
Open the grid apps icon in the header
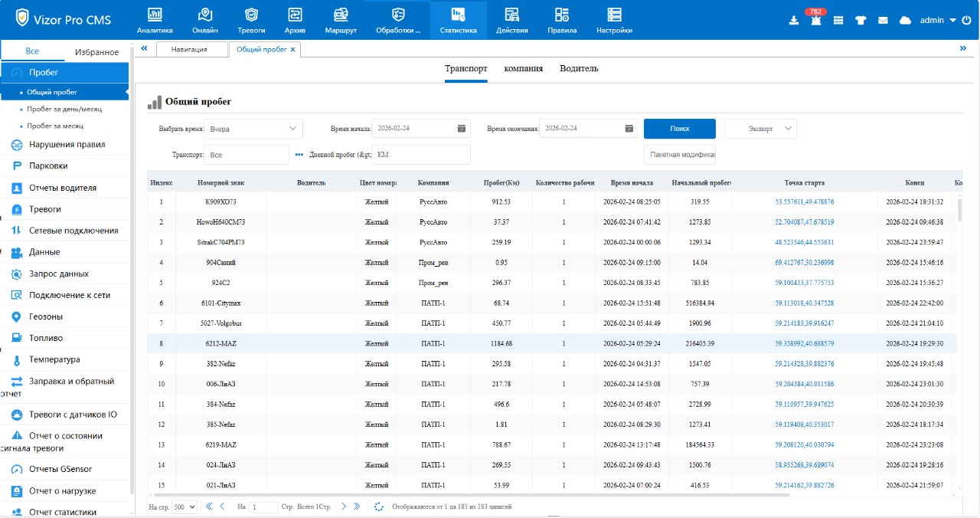(838, 21)
